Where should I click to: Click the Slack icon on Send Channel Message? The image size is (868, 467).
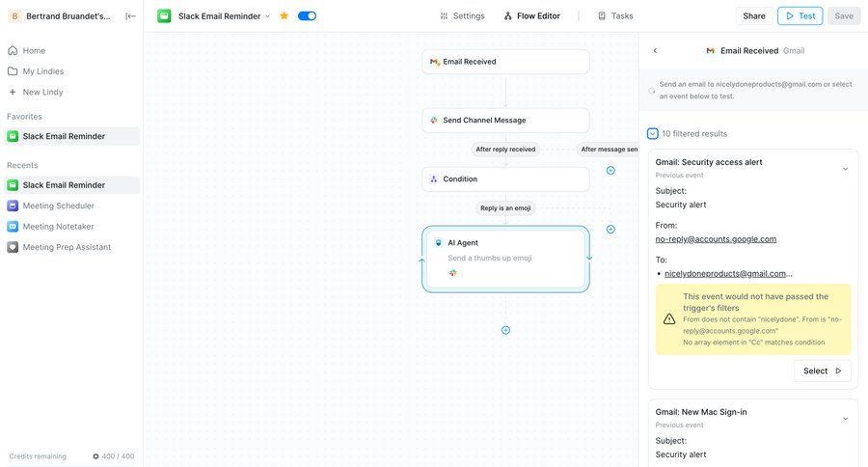coord(434,121)
